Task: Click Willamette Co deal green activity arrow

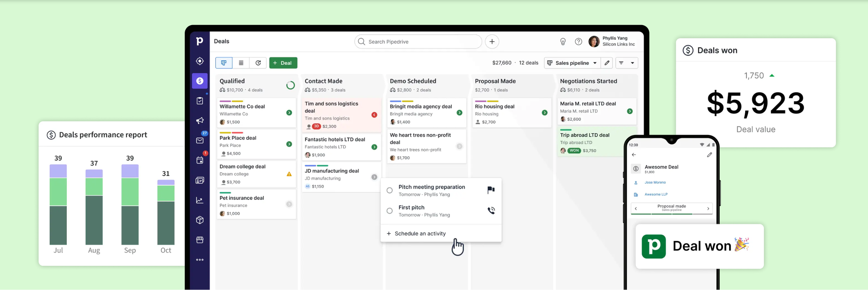Action: point(289,113)
